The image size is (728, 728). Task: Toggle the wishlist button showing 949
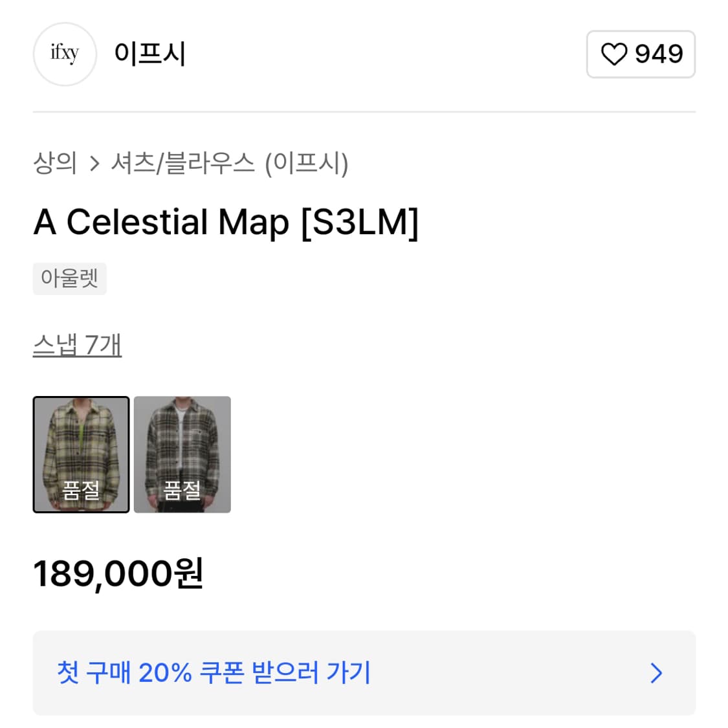point(640,54)
